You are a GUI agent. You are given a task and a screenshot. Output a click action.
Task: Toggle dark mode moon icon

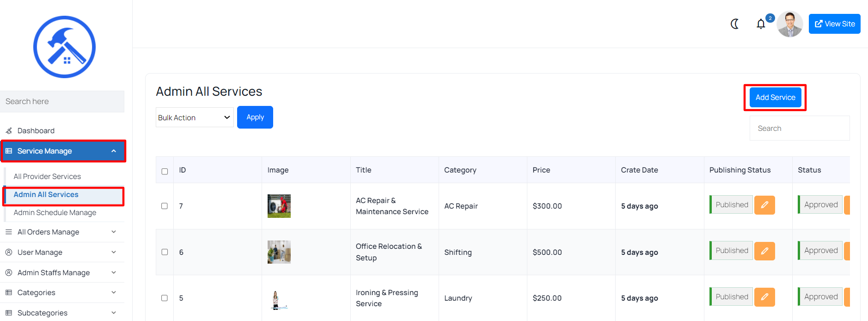[734, 24]
